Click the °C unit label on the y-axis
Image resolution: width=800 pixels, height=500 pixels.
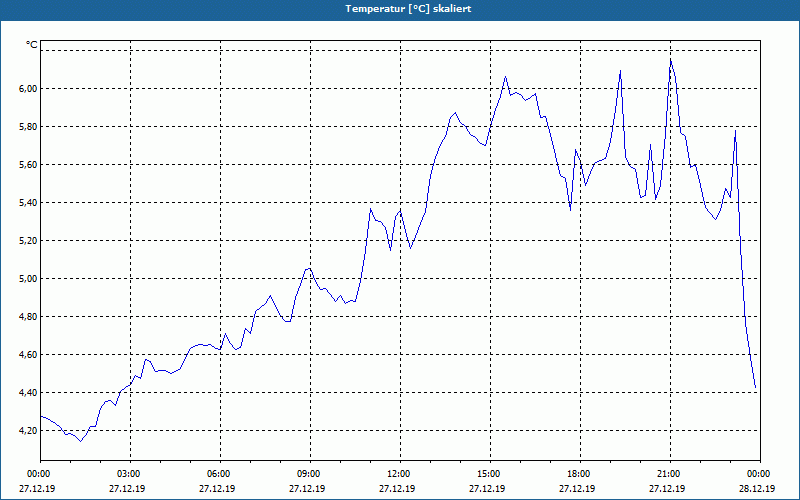[x=32, y=45]
